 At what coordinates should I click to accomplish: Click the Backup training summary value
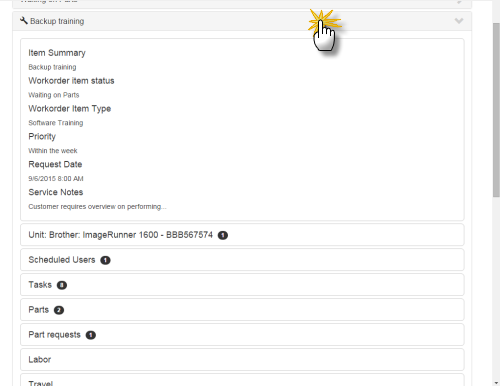pyautogui.click(x=52, y=67)
